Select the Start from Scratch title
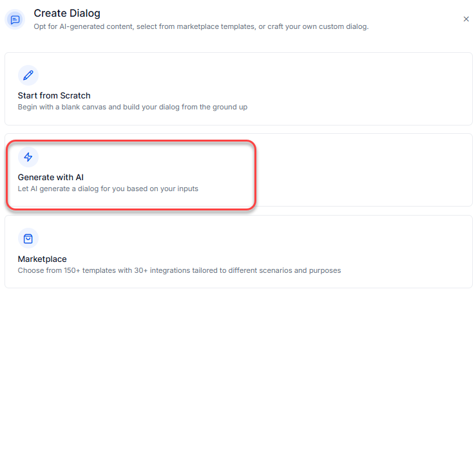Image resolution: width=476 pixels, height=455 pixels. click(54, 95)
